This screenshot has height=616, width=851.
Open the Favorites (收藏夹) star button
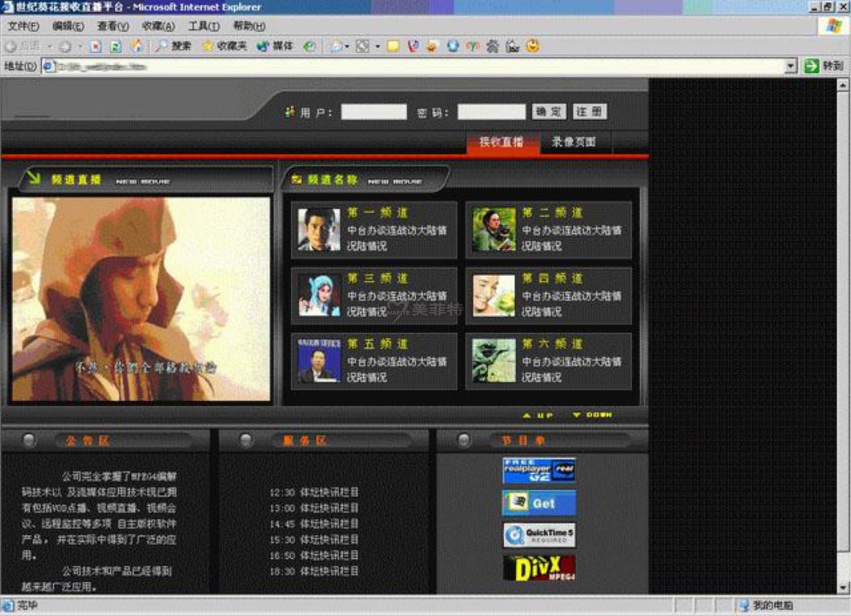click(225, 46)
